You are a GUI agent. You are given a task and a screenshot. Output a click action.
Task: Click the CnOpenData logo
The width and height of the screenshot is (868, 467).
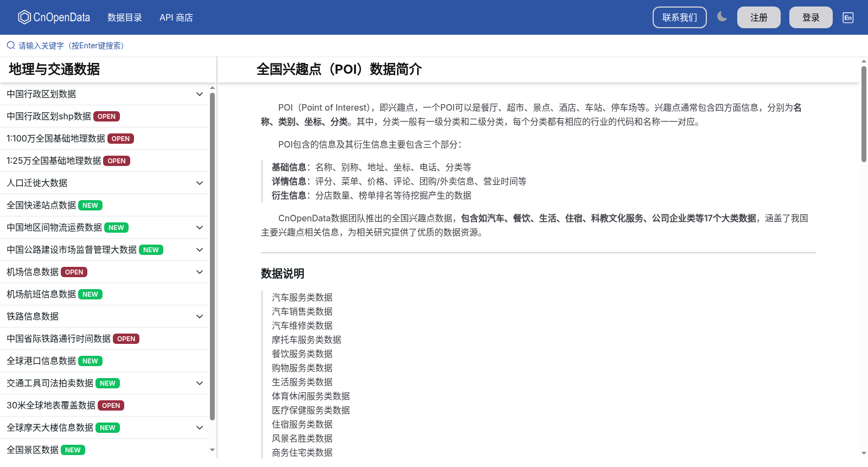[54, 17]
